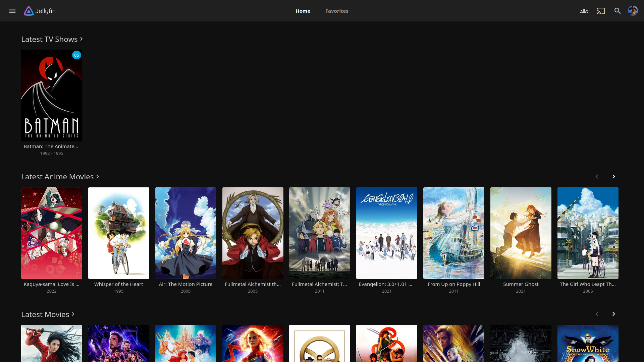Select the Home tab

point(303,11)
